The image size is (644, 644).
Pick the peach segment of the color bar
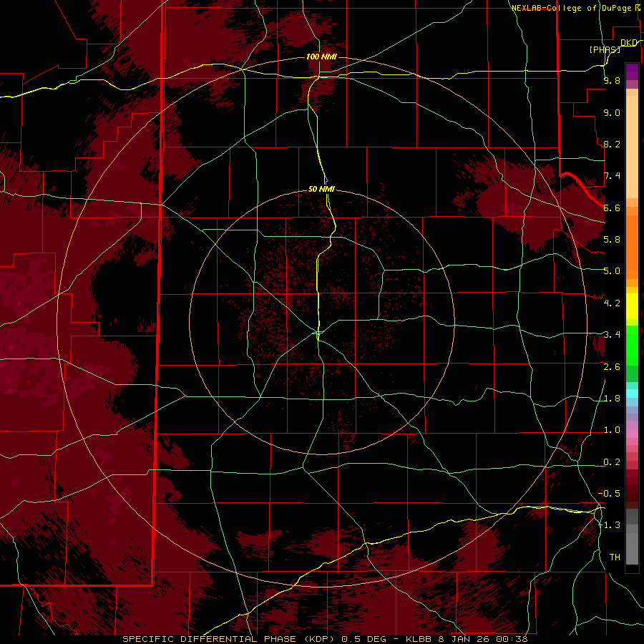(632, 148)
